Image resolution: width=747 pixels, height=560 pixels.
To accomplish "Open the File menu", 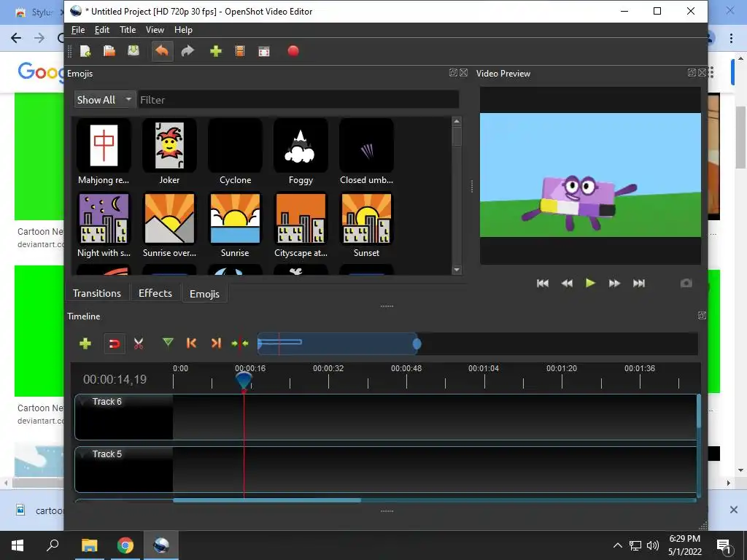I will (78, 29).
